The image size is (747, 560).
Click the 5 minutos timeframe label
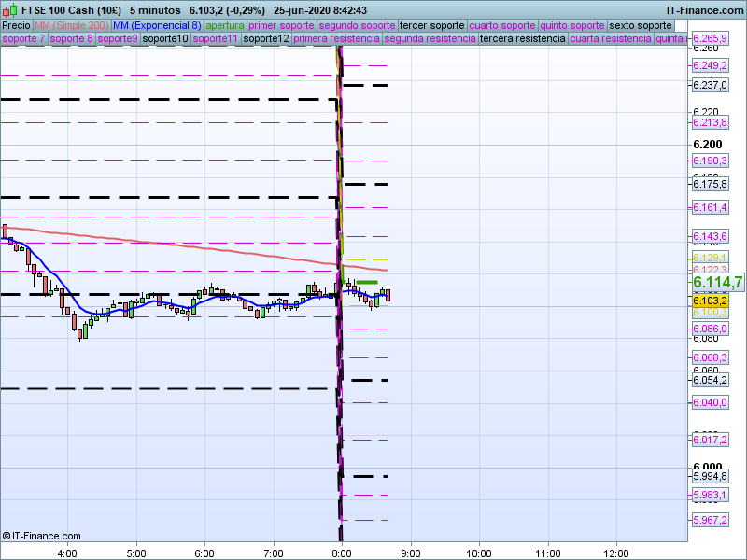pyautogui.click(x=156, y=8)
